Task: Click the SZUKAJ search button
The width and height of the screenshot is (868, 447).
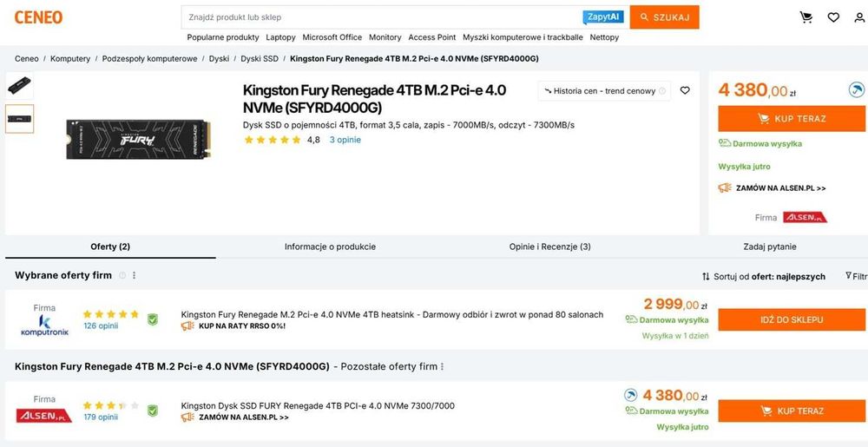Action: [x=664, y=17]
